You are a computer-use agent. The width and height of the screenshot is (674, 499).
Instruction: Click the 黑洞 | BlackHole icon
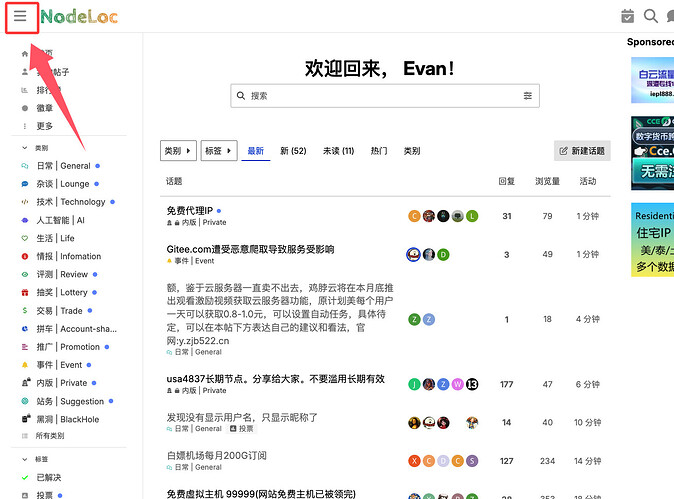coord(26,419)
